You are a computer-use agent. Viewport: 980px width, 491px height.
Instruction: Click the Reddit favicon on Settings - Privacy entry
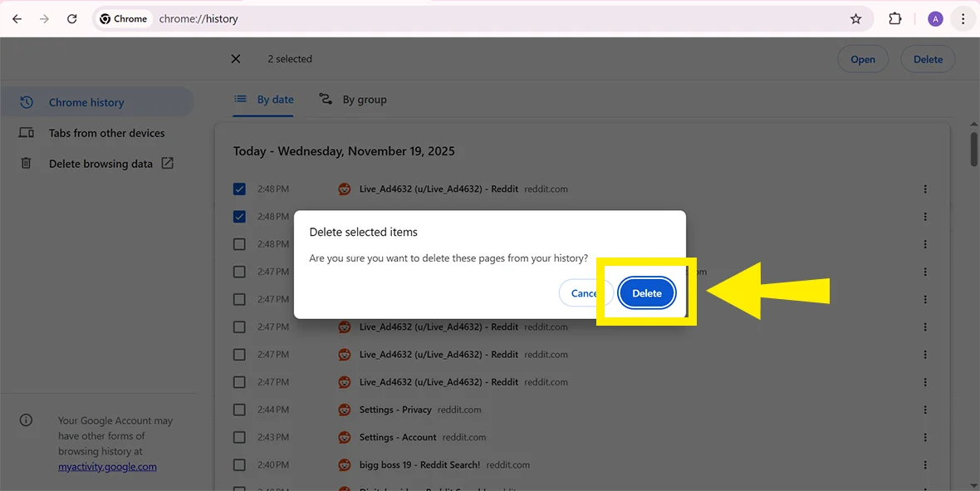point(345,410)
